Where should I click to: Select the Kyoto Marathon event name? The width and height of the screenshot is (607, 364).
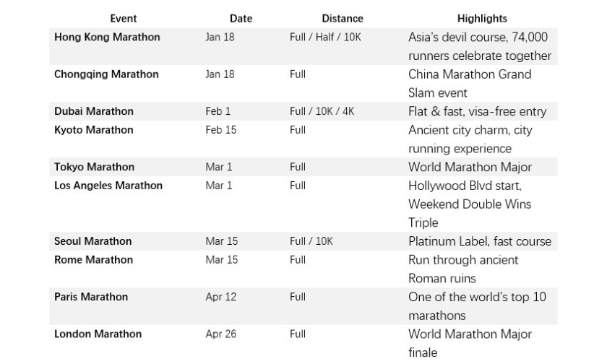[94, 130]
